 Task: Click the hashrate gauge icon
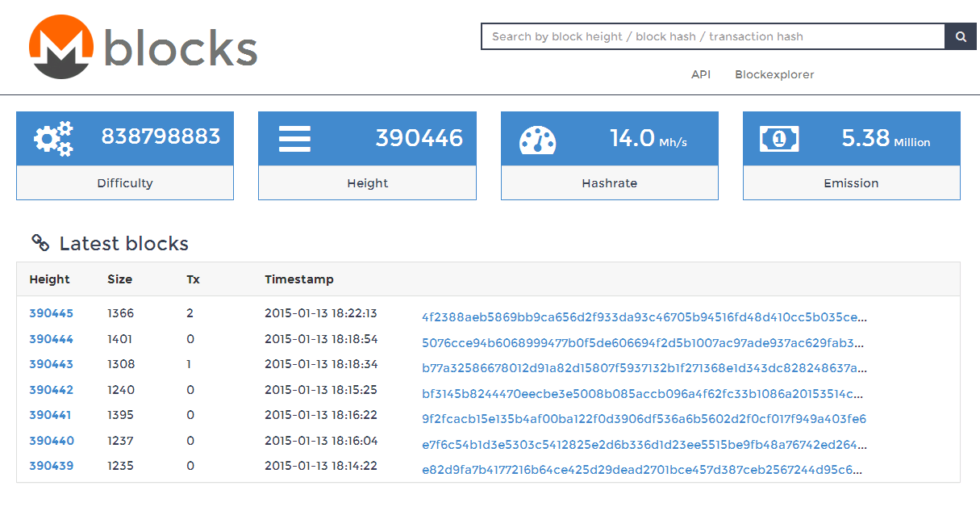pyautogui.click(x=538, y=139)
